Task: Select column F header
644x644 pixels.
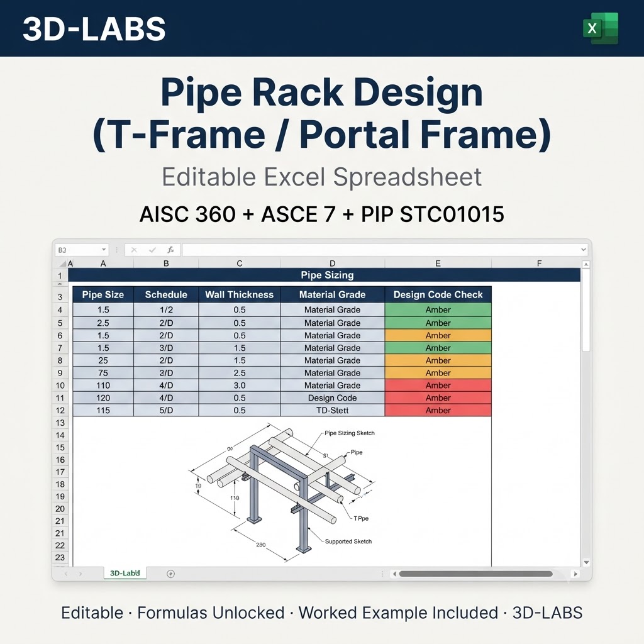Action: click(x=539, y=264)
